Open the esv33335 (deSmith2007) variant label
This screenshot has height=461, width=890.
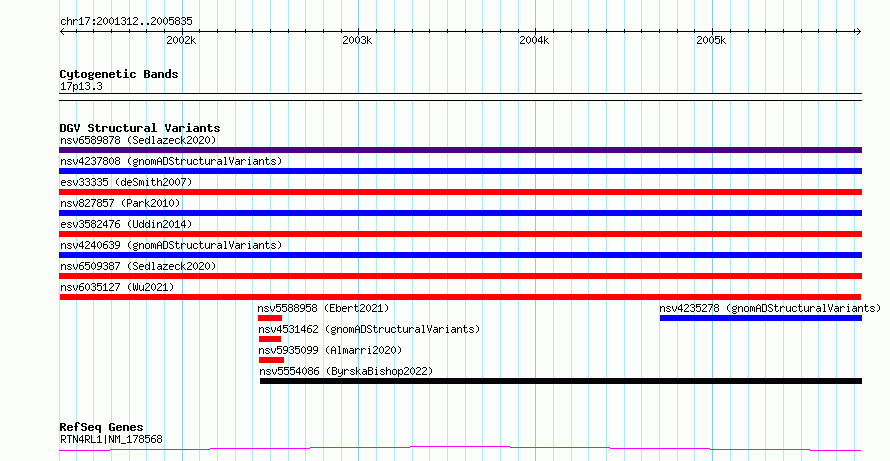click(x=126, y=182)
